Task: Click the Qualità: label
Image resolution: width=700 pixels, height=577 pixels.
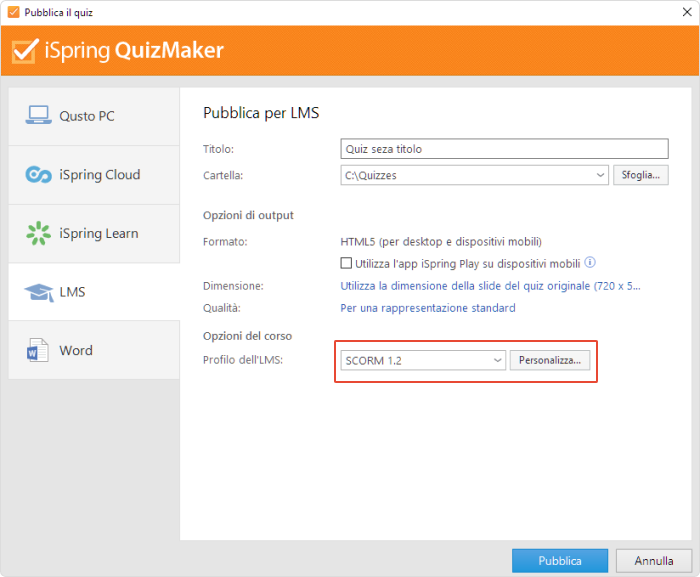Action: click(221, 308)
